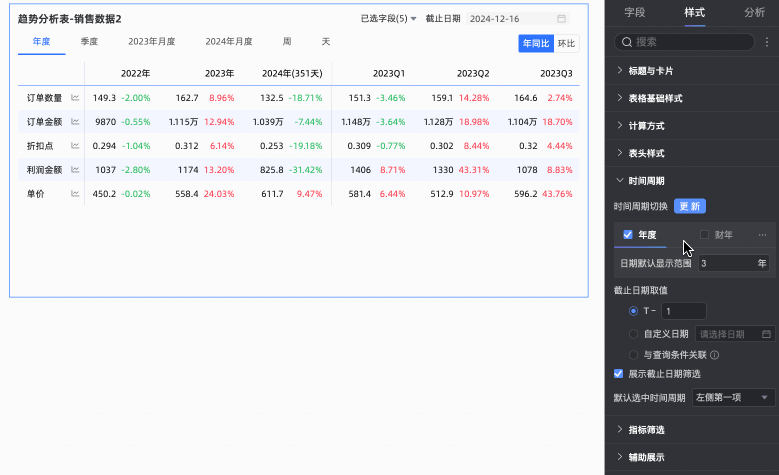Screen dimensions: 779x475
Task: Click the 2023Q3 column header
Action: tap(556, 74)
